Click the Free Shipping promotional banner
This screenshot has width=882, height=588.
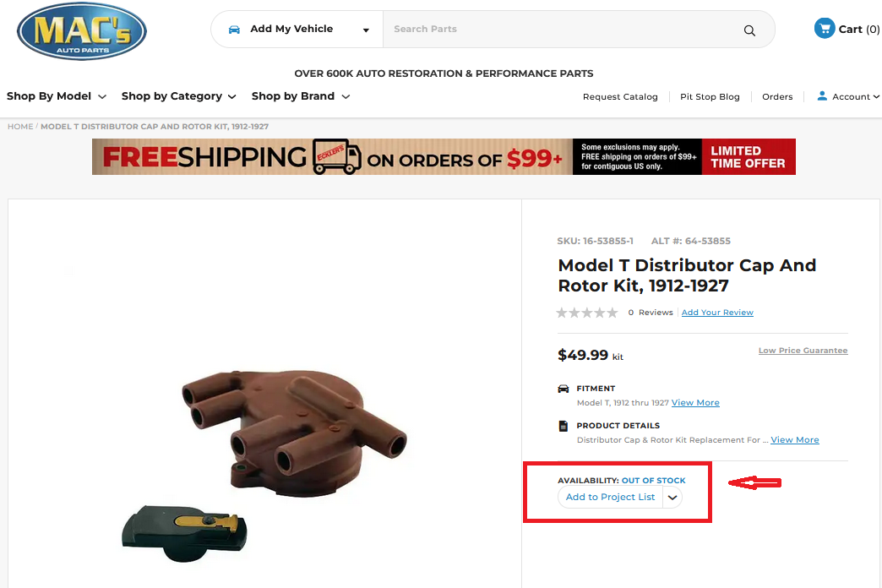[444, 157]
